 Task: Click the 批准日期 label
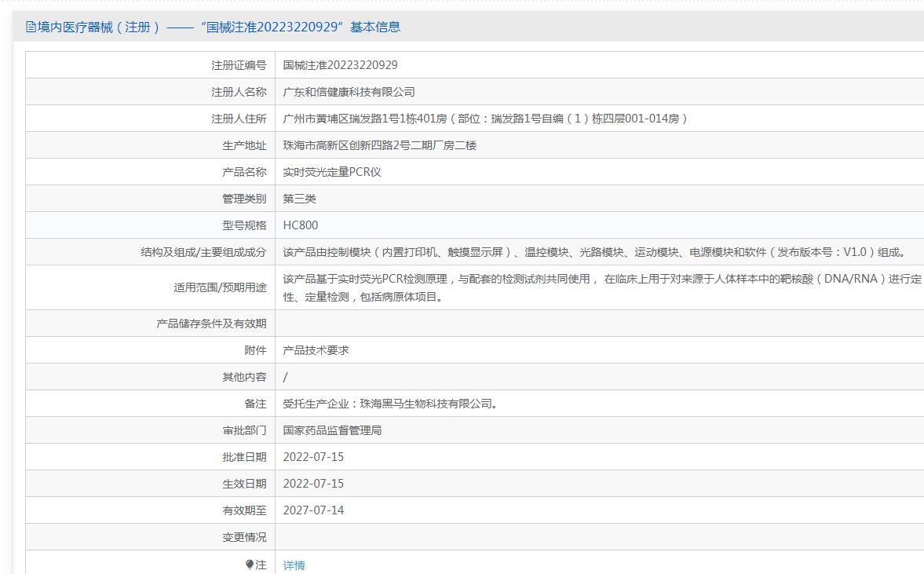pos(244,457)
